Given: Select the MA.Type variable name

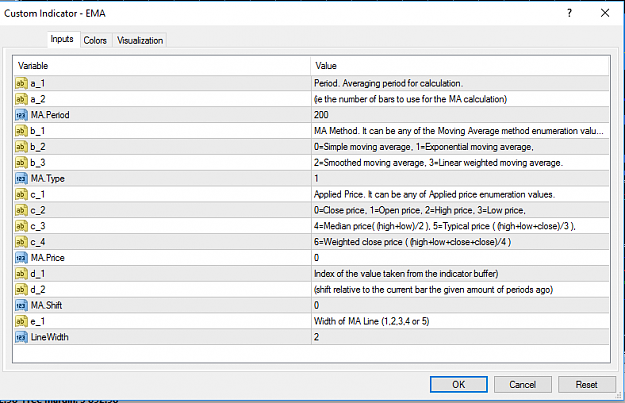Looking at the screenshot, I should tap(48, 179).
